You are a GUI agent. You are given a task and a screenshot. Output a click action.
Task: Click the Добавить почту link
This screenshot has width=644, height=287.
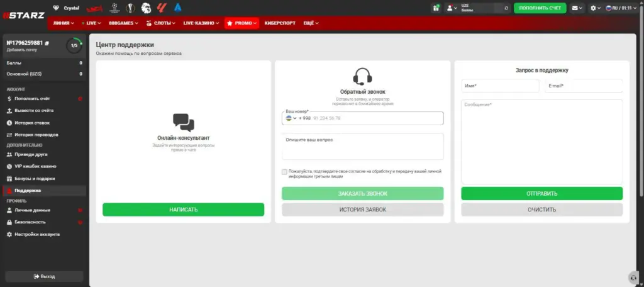22,50
